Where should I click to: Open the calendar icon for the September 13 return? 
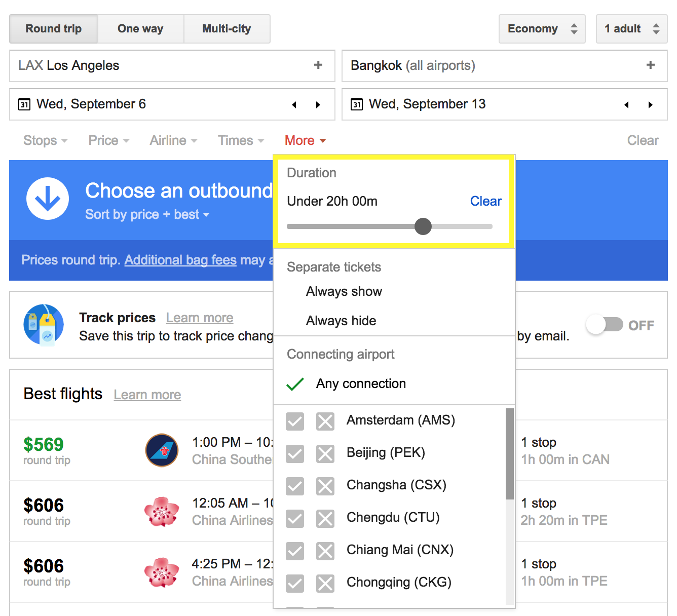(x=357, y=104)
